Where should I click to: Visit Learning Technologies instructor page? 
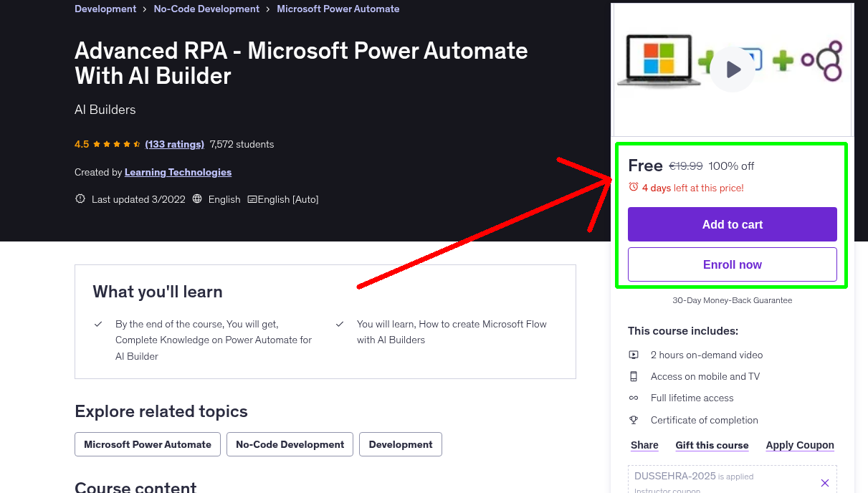pyautogui.click(x=178, y=172)
